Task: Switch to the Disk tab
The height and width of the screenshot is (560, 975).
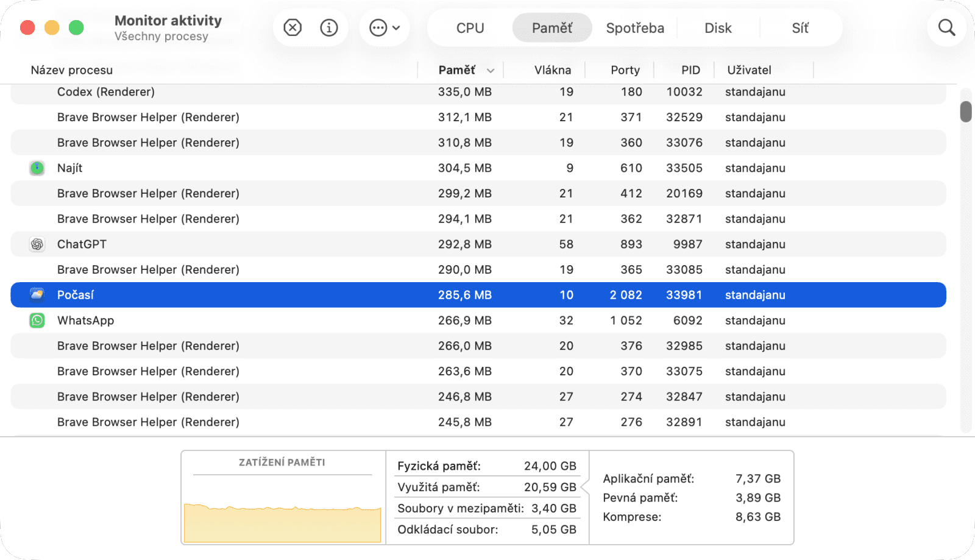Action: pyautogui.click(x=718, y=28)
